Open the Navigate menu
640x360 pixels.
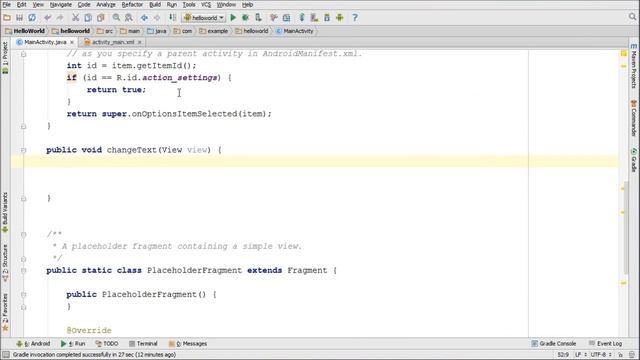point(61,4)
